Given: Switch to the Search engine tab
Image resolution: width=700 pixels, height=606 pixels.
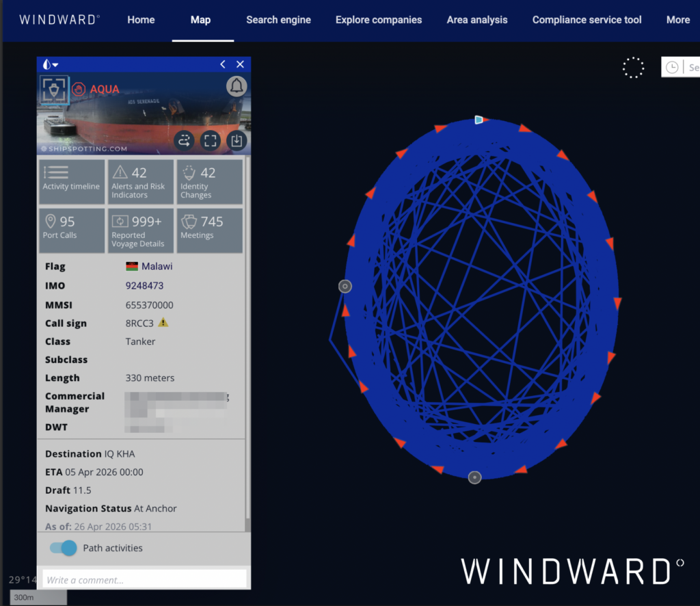Looking at the screenshot, I should click(278, 20).
